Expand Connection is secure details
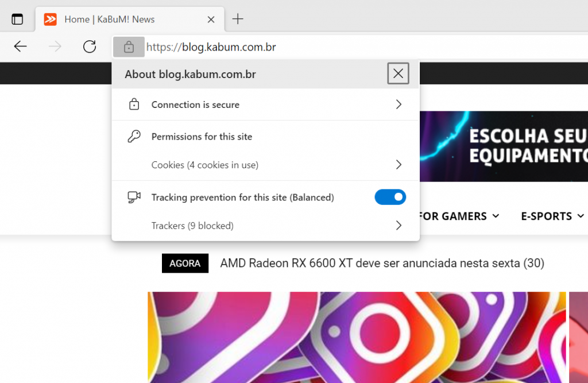This screenshot has width=588, height=383. click(399, 105)
